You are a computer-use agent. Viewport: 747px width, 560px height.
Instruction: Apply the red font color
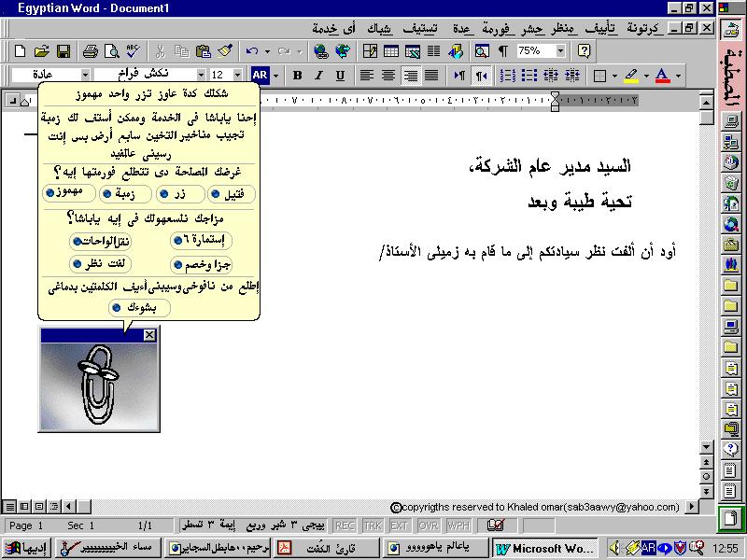pyautogui.click(x=663, y=76)
